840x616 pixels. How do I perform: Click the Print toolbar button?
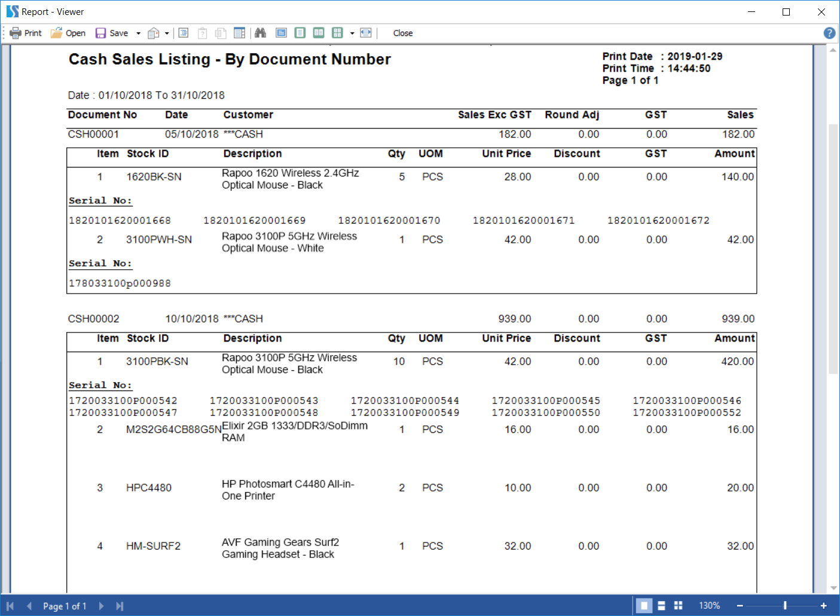tap(26, 33)
